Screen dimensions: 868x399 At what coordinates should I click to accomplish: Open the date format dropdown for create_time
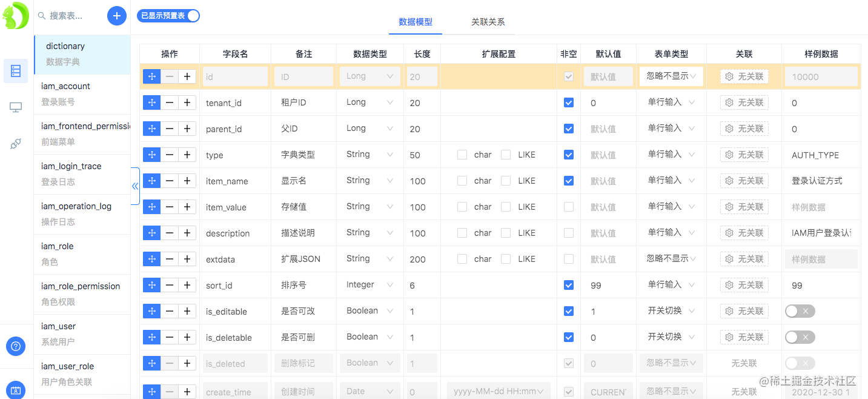click(x=499, y=392)
